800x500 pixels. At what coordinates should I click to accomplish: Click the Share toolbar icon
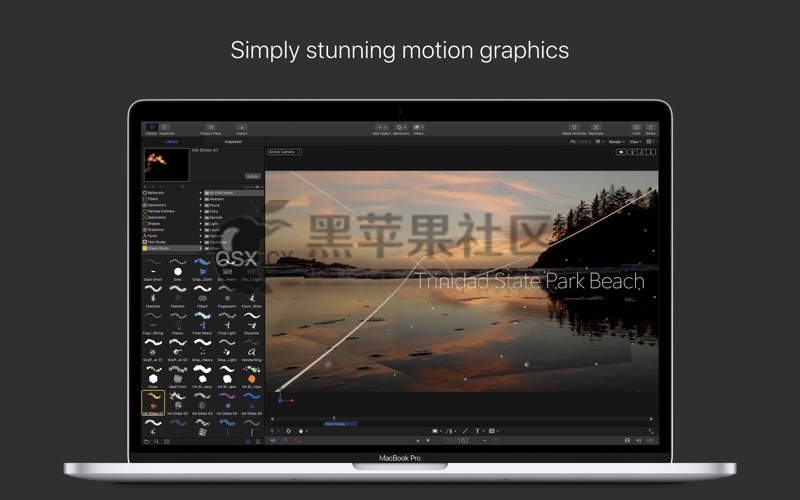pyautogui.click(x=651, y=129)
